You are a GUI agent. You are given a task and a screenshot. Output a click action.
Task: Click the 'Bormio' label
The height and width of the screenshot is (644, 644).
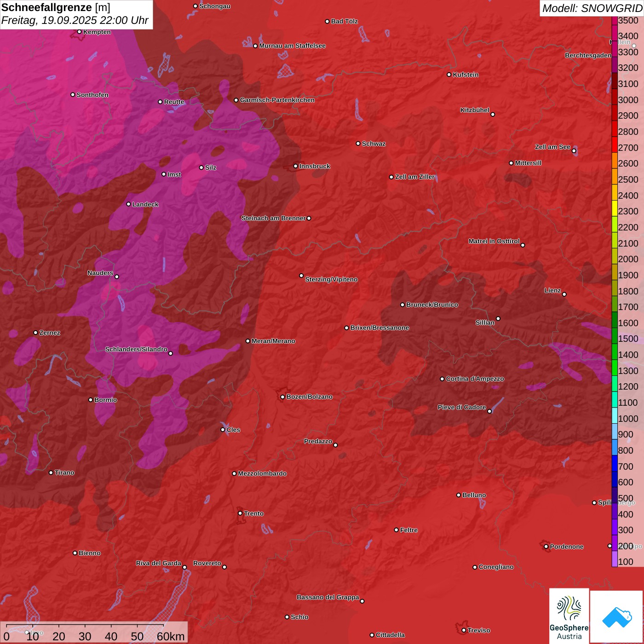click(105, 400)
